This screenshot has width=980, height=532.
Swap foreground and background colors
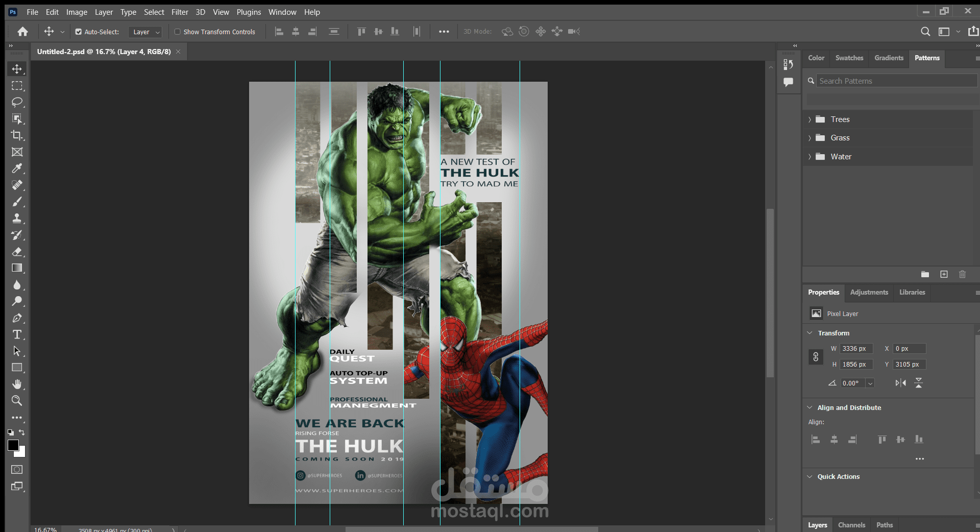pos(22,432)
